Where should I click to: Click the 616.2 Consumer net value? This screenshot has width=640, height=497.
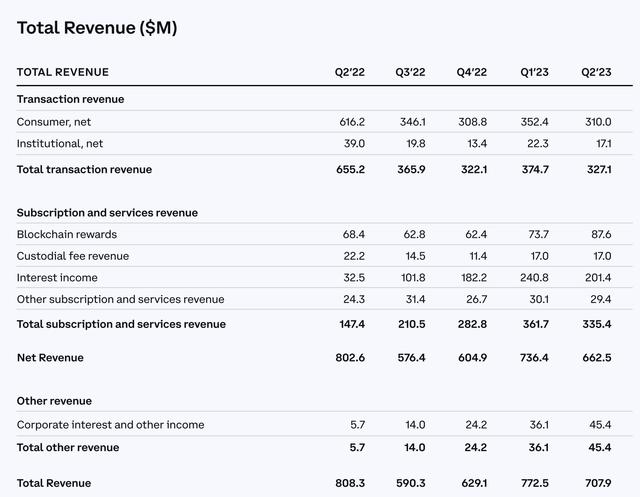350,122
